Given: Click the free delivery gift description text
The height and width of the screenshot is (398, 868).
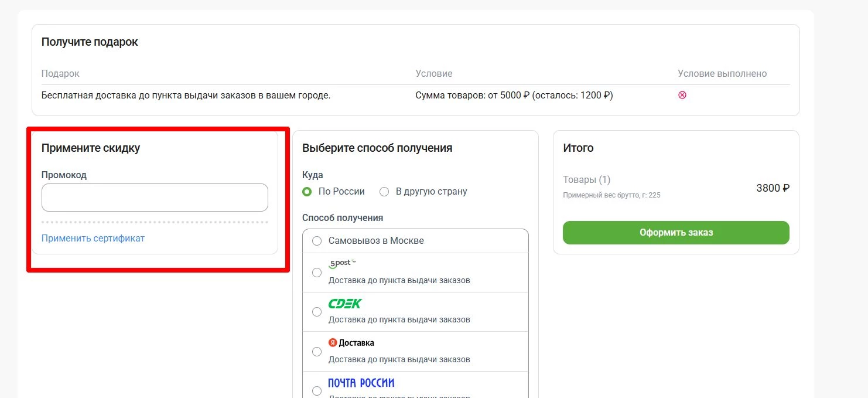Looking at the screenshot, I should pyautogui.click(x=186, y=95).
